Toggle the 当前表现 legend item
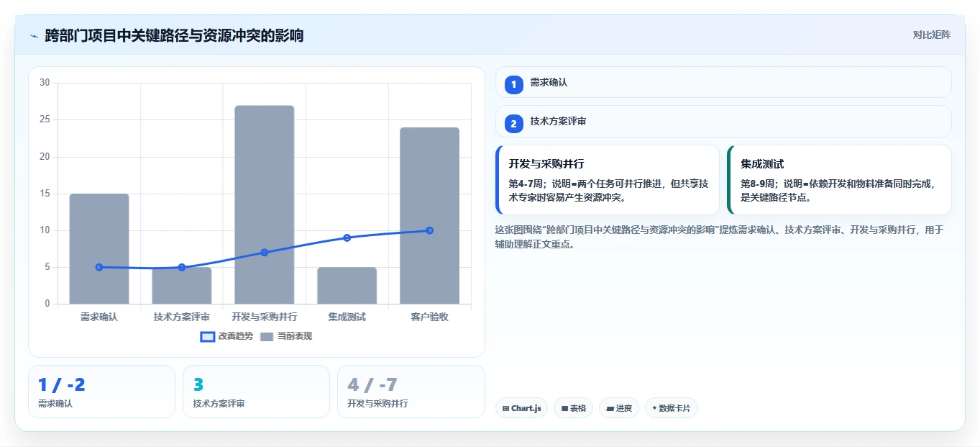The height and width of the screenshot is (447, 980). pos(286,336)
